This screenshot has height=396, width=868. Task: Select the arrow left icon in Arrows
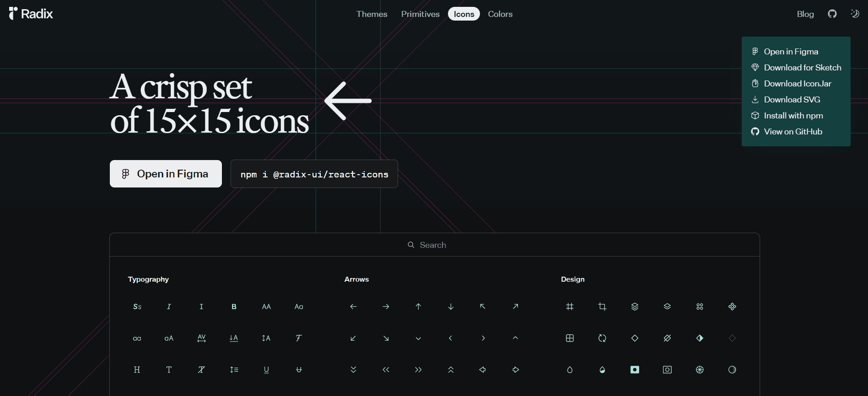tap(353, 306)
